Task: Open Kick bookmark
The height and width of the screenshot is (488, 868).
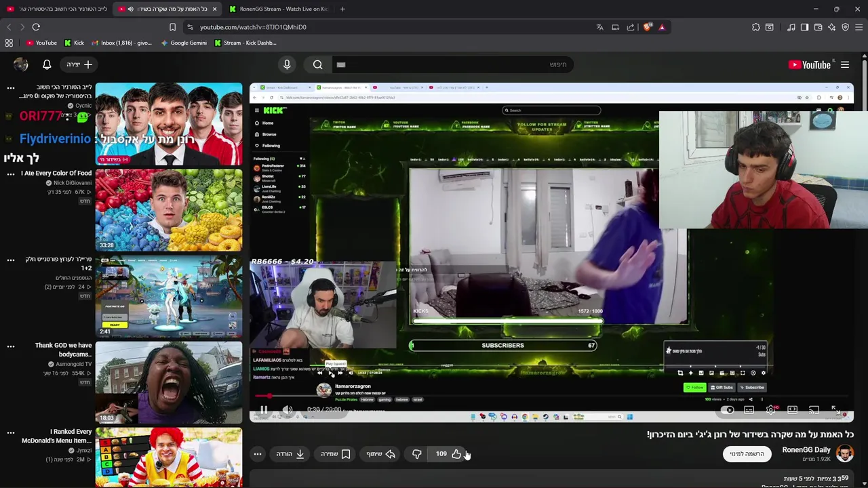Action: pos(74,43)
